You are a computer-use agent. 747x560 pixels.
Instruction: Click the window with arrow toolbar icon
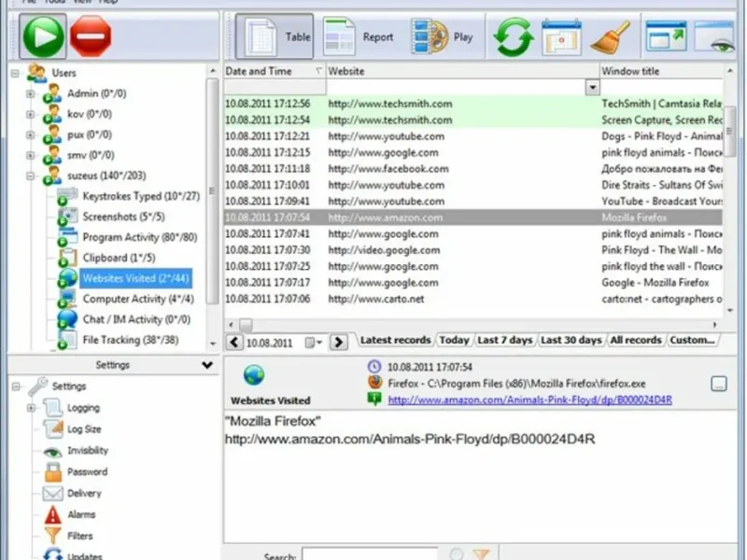[666, 35]
